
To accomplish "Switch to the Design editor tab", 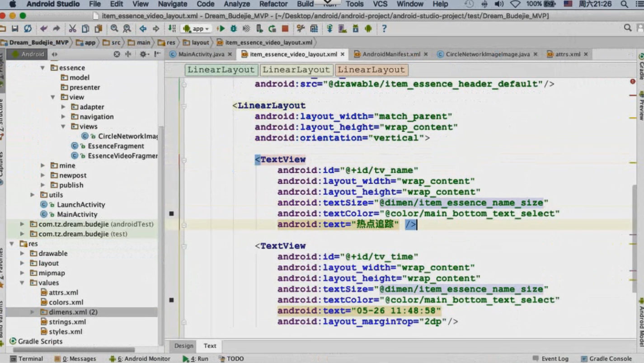I will (x=184, y=346).
